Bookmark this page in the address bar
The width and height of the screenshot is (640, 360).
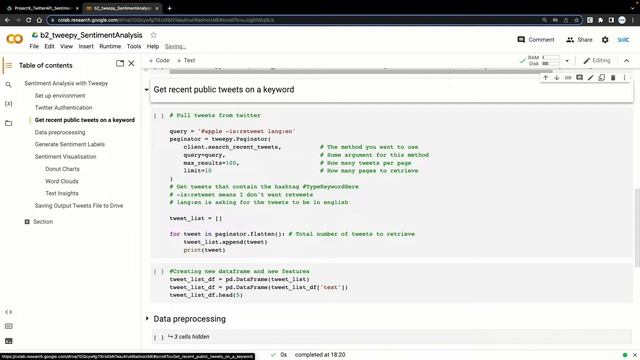point(576,20)
